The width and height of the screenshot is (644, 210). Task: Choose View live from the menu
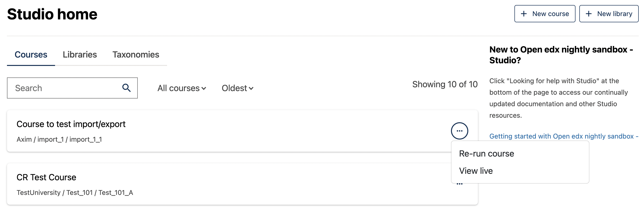pos(476,171)
